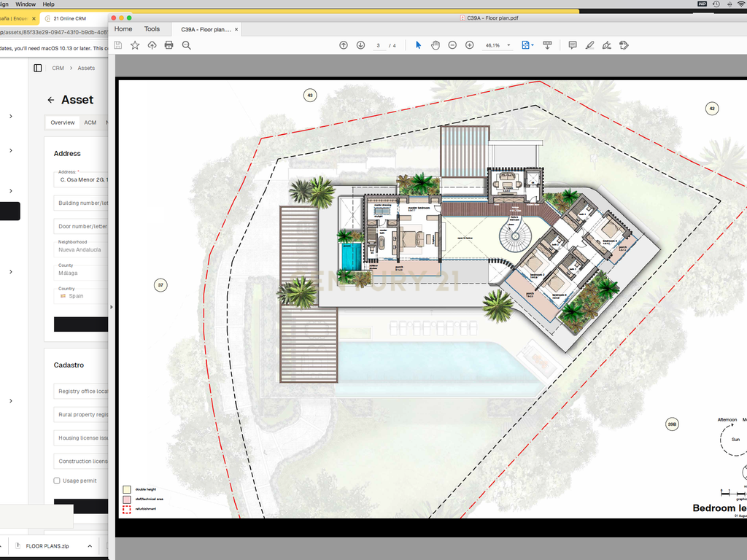Open the zoom level 46,1% dropdown
747x560 pixels.
point(508,45)
